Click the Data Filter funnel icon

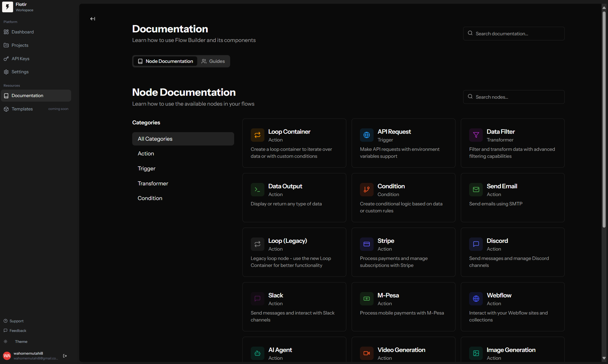(476, 135)
